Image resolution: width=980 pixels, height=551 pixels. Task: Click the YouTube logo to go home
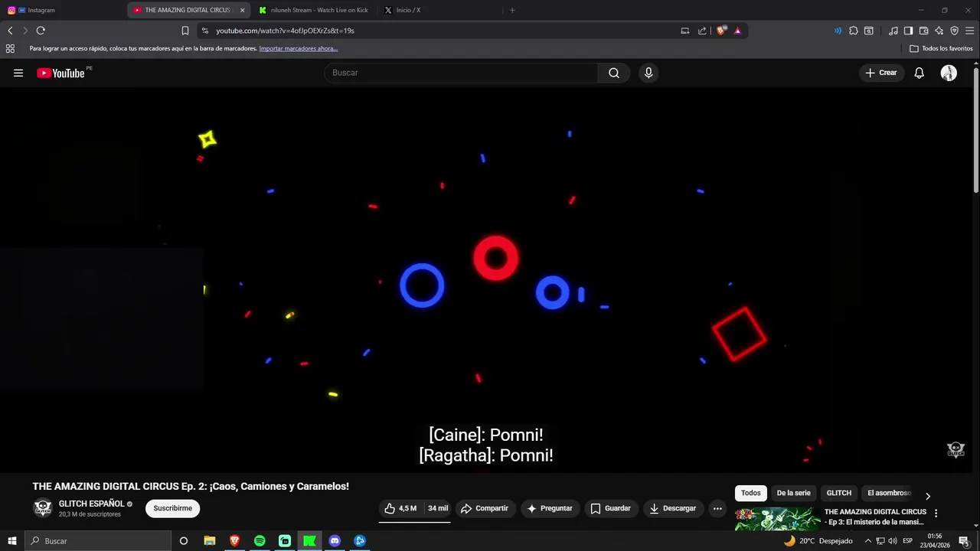[60, 73]
